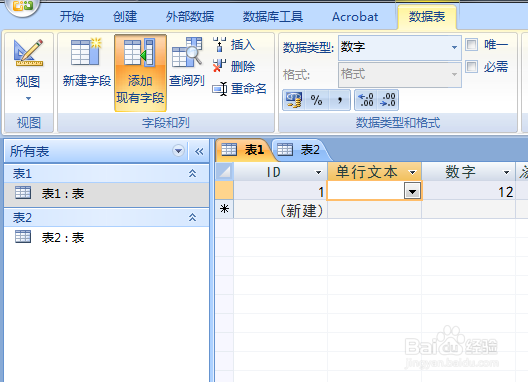Open dropdown in the 单行文本 cell
The width and height of the screenshot is (528, 382).
tap(412, 192)
